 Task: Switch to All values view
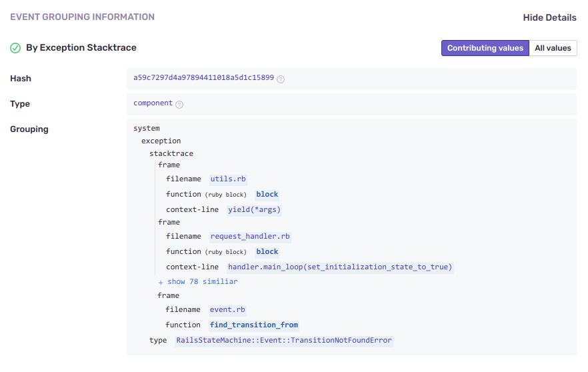(553, 48)
